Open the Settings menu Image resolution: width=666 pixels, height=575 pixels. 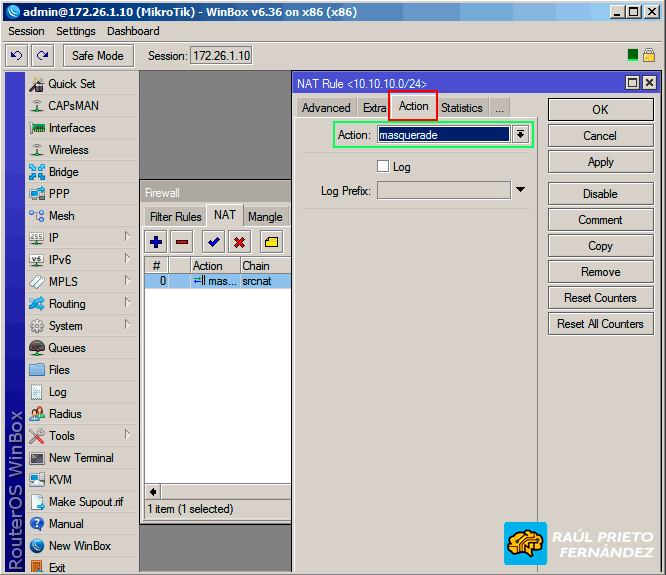pyautogui.click(x=76, y=32)
